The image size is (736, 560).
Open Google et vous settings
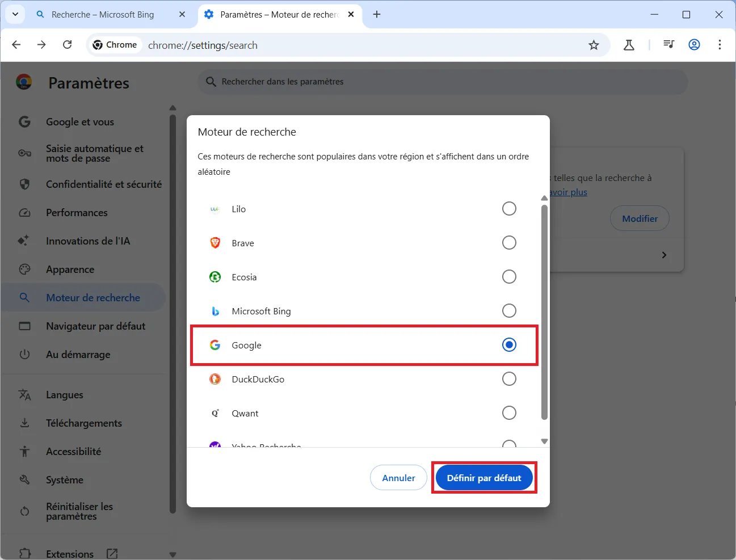point(83,122)
